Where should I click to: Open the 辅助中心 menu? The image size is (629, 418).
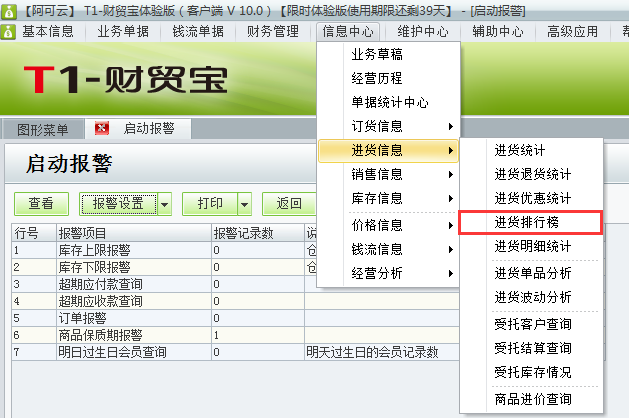click(x=498, y=31)
